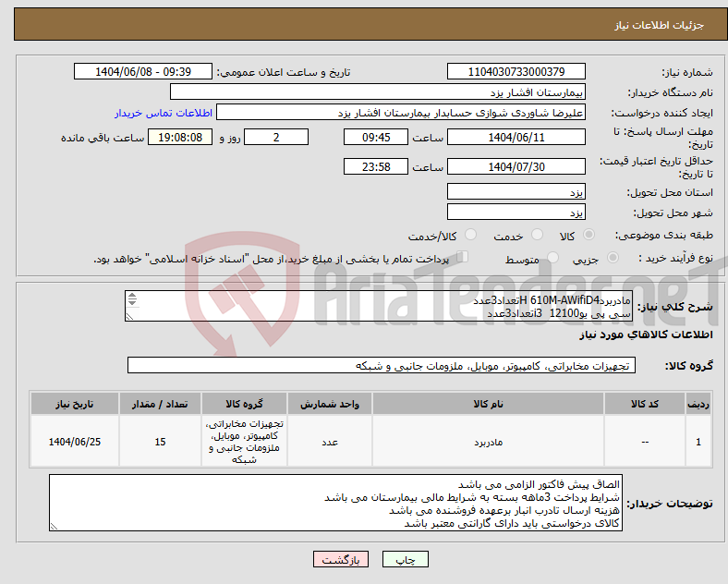Click the واحد شمارش column header

click(330, 404)
